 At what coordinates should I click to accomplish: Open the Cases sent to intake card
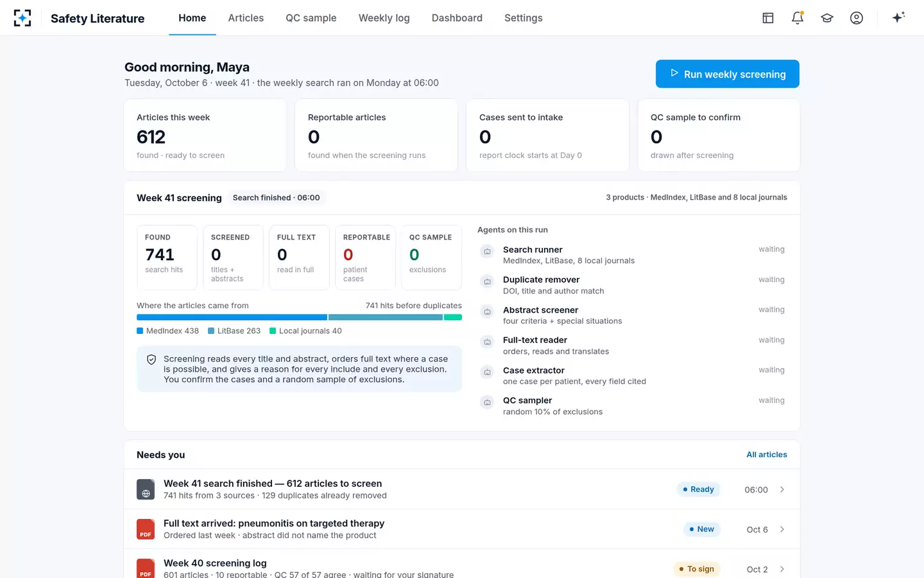click(547, 136)
